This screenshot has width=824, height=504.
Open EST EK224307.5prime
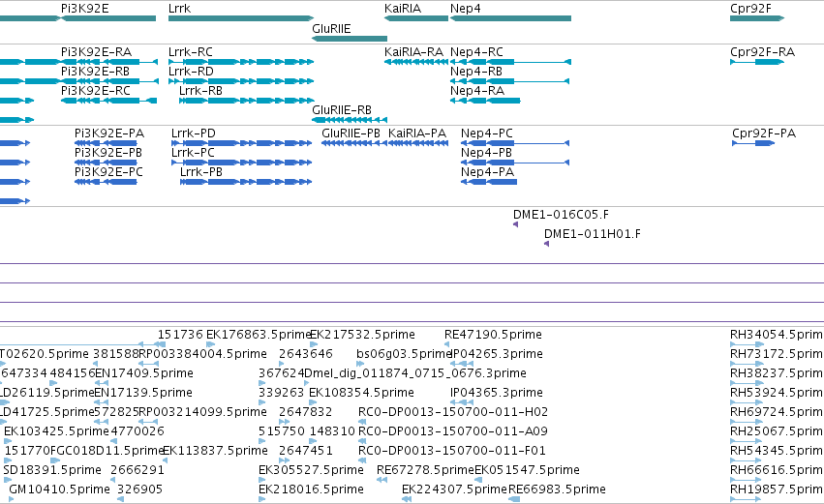pyautogui.click(x=454, y=489)
